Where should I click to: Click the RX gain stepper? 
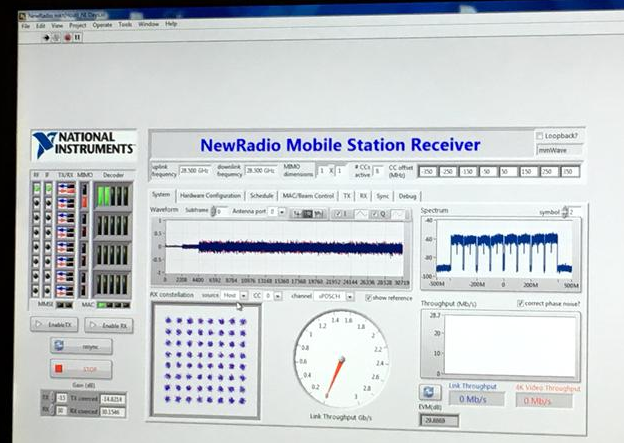52,410
